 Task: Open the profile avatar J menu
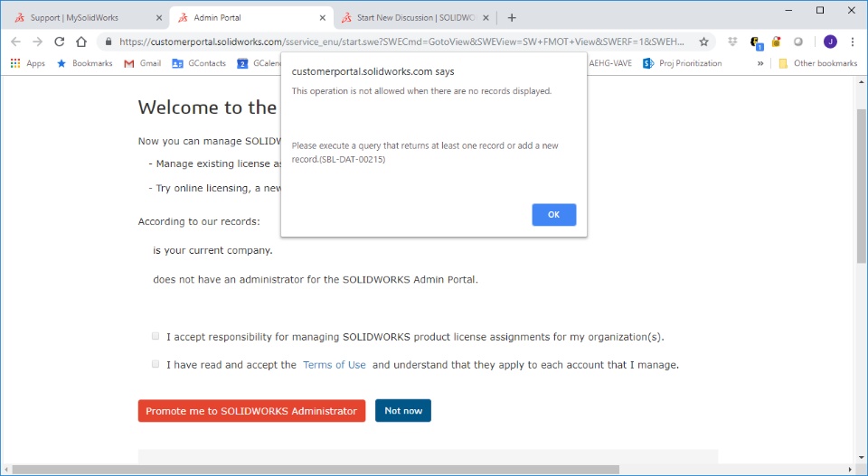(830, 42)
